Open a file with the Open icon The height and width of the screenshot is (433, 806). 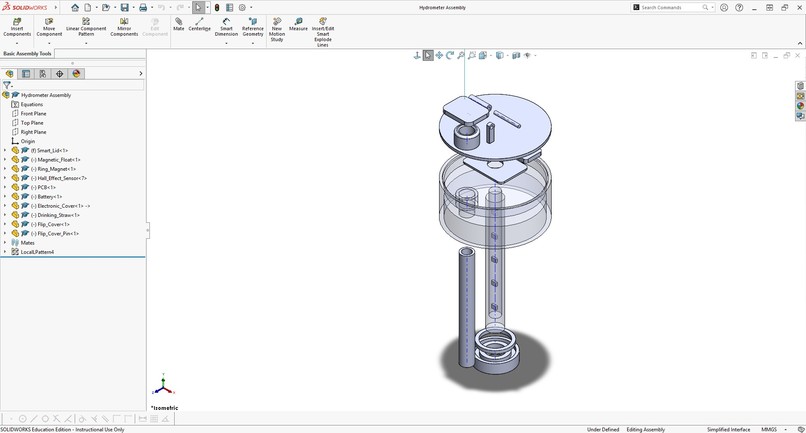[105, 8]
